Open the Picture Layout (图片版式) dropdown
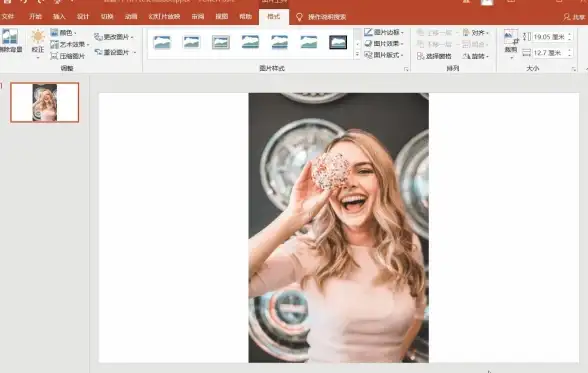 (384, 55)
